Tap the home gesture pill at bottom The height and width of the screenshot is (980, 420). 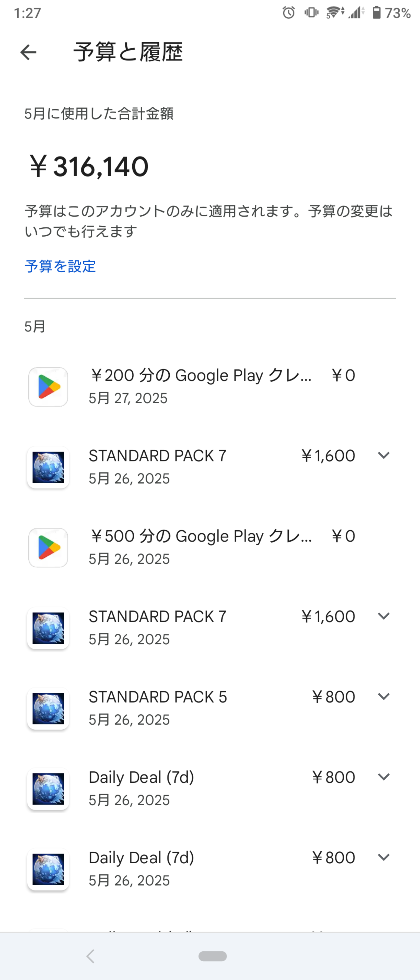[x=213, y=956]
